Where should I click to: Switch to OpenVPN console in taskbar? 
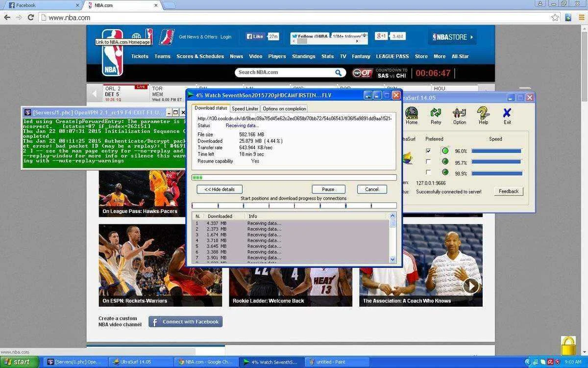click(x=76, y=362)
